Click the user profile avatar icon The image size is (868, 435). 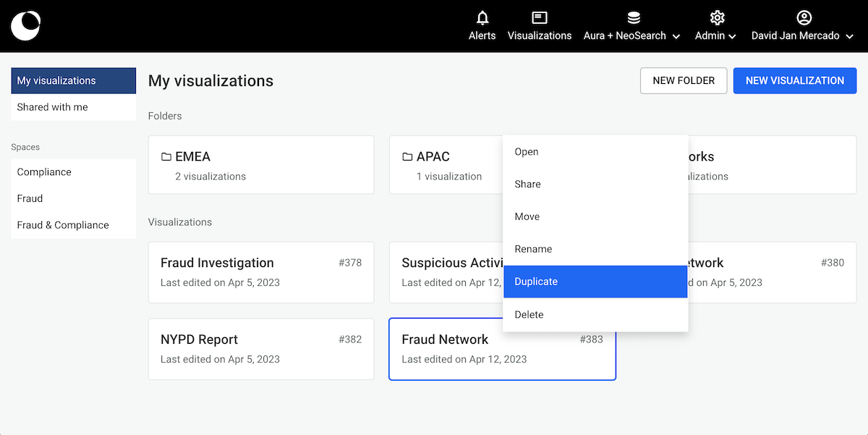[804, 18]
